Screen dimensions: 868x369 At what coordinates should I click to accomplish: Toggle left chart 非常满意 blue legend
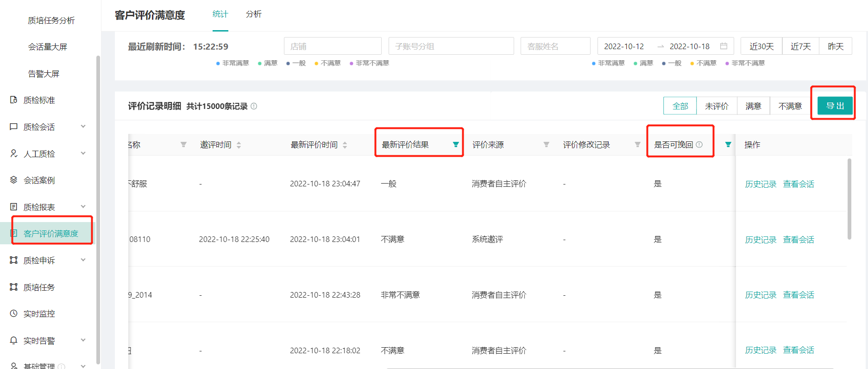(233, 63)
